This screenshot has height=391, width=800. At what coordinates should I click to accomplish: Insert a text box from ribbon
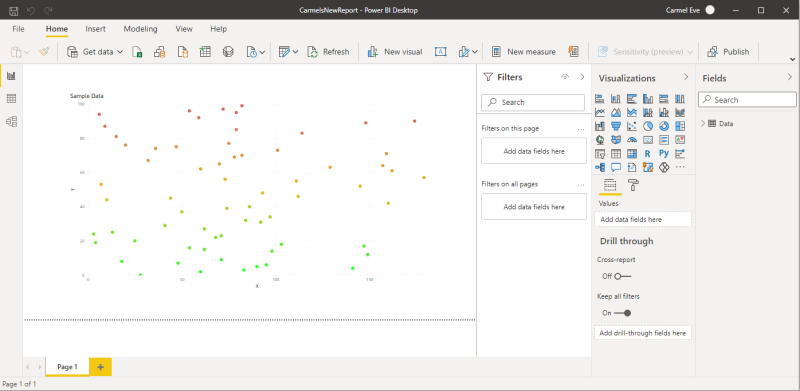click(441, 52)
